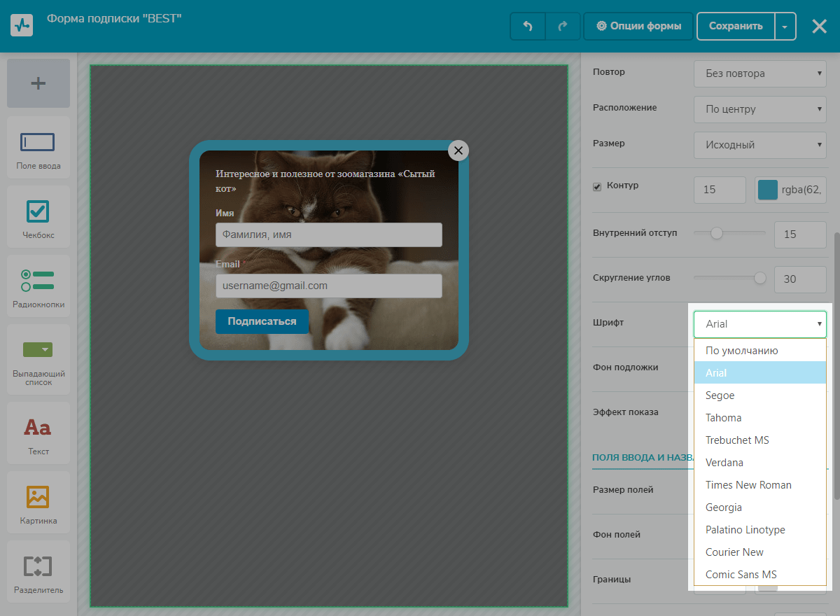Expand the Расположение dropdown
The width and height of the screenshot is (840, 616).
(759, 109)
